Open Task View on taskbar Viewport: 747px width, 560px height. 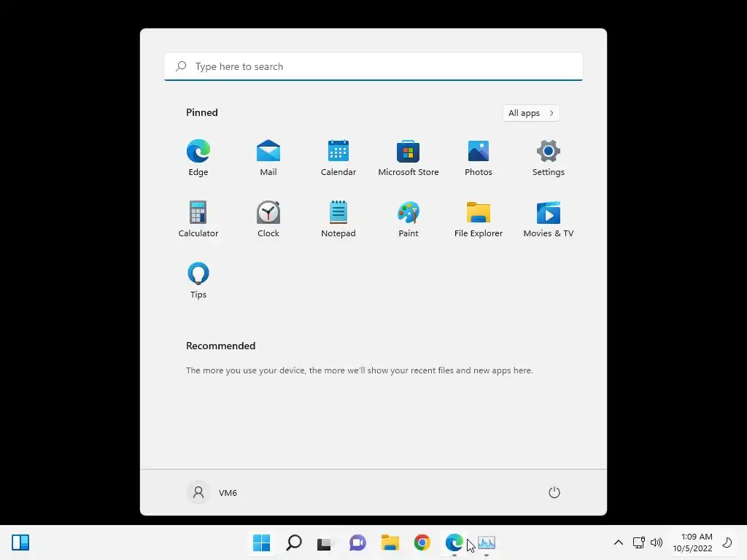pos(326,542)
